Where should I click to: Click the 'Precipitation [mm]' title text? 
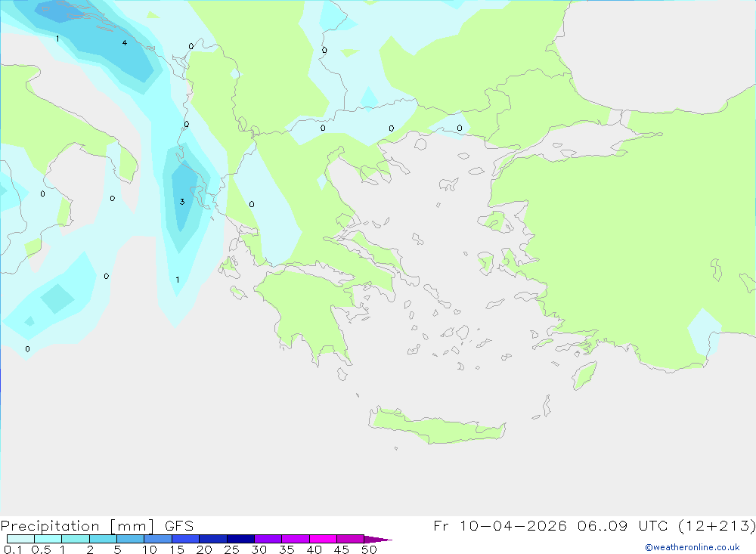pyautogui.click(x=77, y=526)
